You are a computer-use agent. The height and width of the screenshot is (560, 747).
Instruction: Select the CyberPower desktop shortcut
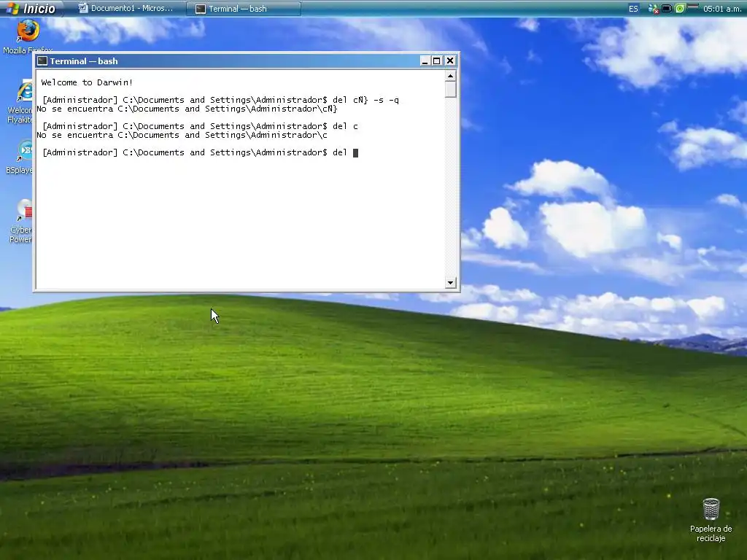coord(20,222)
